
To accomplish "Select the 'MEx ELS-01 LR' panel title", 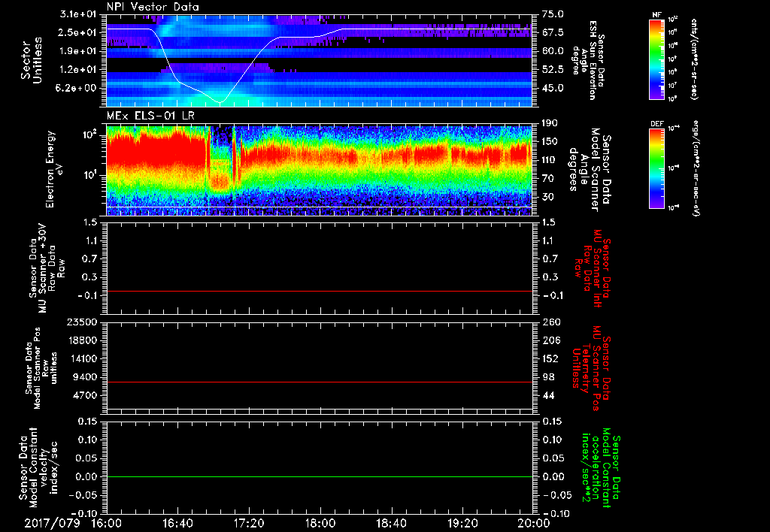I will 150,116.
